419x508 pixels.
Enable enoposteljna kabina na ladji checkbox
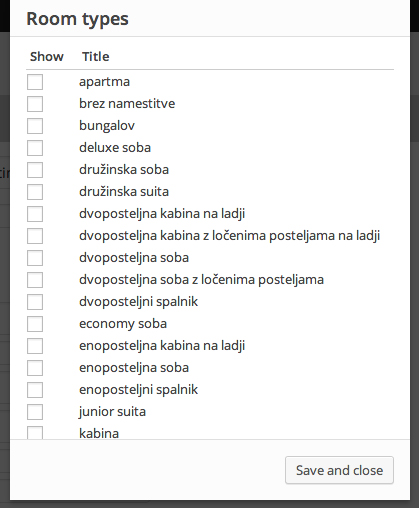(35, 346)
